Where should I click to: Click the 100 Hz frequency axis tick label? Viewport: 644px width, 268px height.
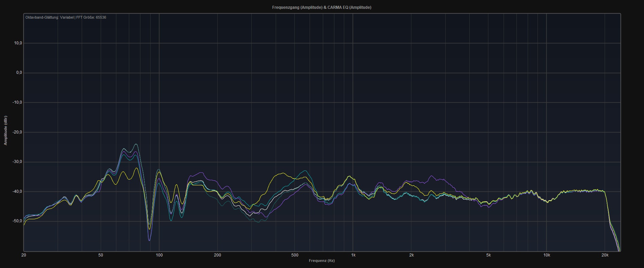(x=159, y=255)
